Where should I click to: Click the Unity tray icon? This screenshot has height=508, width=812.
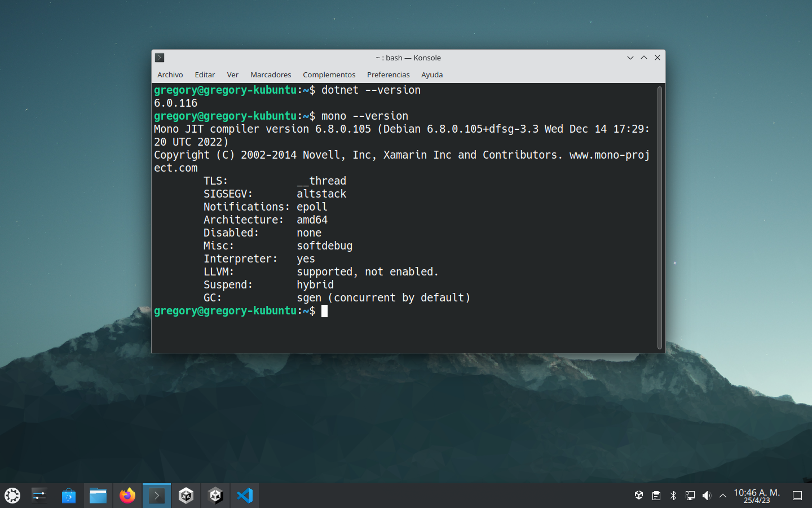pyautogui.click(x=639, y=496)
